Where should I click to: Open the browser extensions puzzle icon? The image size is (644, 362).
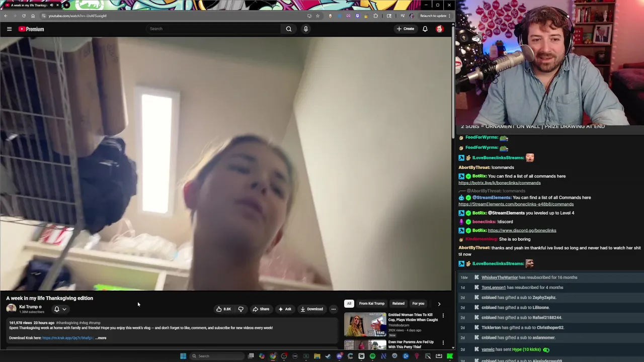(375, 16)
